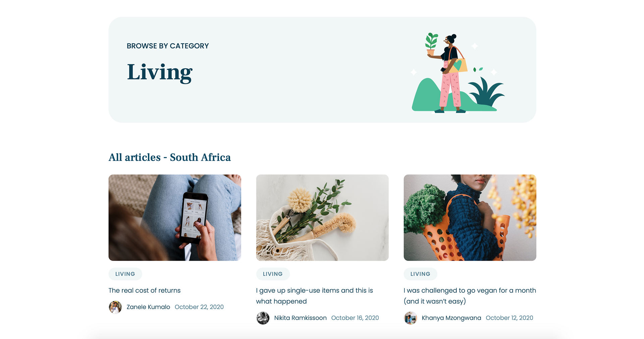Click Zanele Kumalo's author avatar

[x=115, y=307]
